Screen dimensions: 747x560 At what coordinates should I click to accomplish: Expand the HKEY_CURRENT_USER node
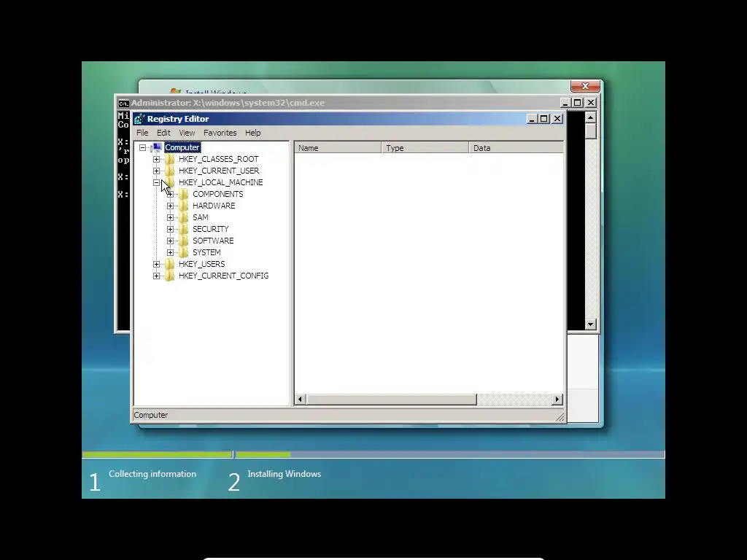(x=156, y=171)
